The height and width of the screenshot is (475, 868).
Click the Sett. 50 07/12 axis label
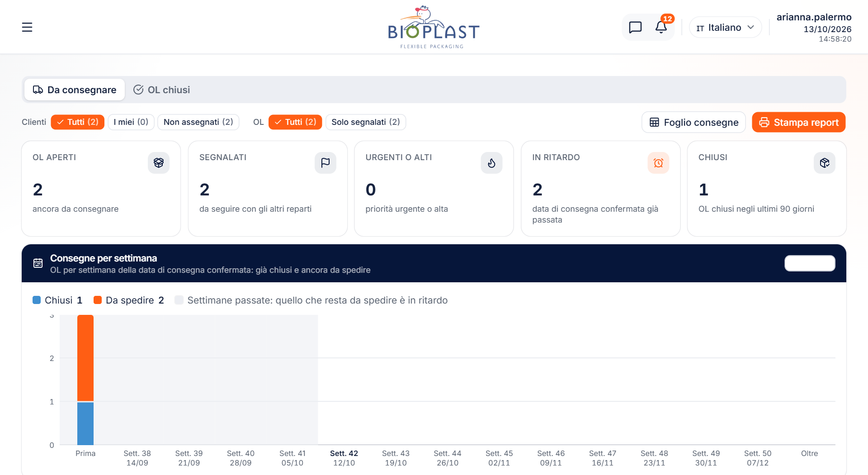[758, 458]
